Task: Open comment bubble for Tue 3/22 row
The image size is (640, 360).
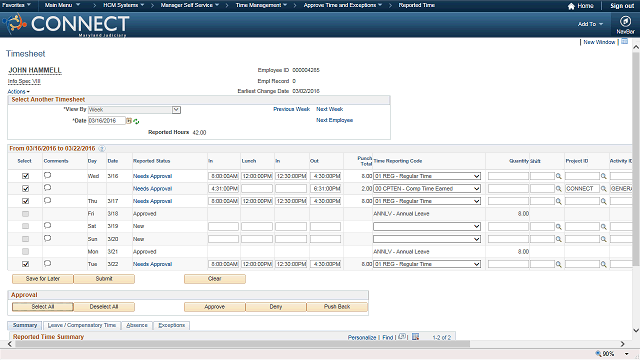Action: click(47, 264)
